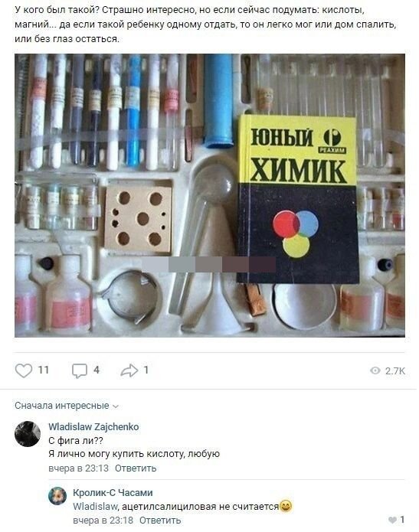Like Кролик-С Часами's comment heart
The width and height of the screenshot is (419, 532).
392,520
